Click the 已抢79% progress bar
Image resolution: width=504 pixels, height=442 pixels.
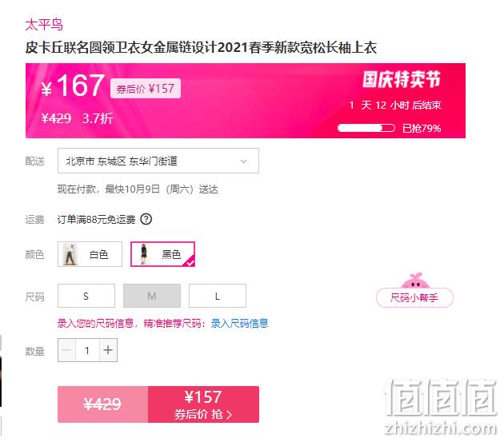tap(366, 128)
